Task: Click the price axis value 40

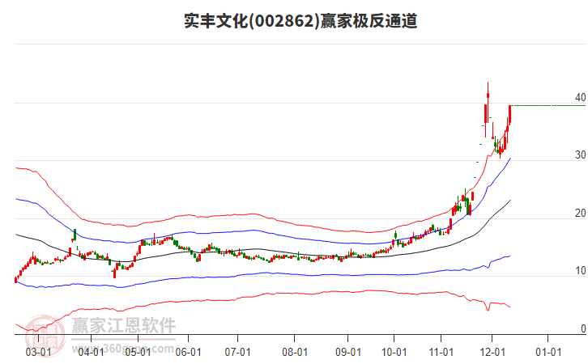Action: [x=580, y=97]
